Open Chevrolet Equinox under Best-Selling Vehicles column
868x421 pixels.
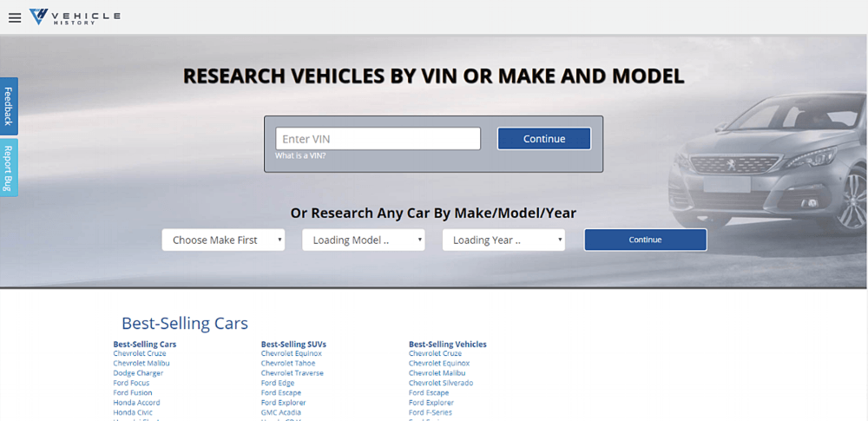point(439,364)
